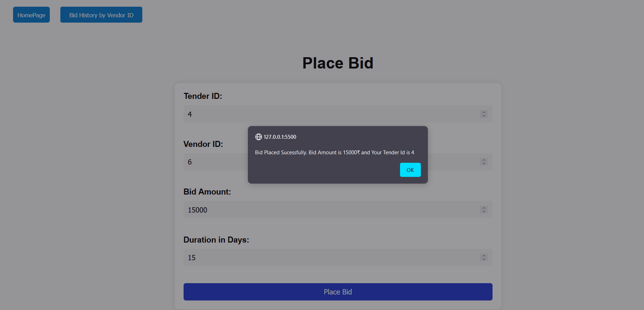Increment Duration in Days using the stepper
Viewport: 644px width, 310px height.
click(x=483, y=256)
